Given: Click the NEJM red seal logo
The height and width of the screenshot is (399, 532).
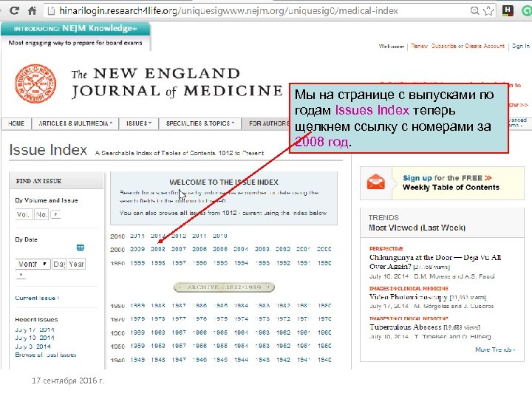Looking at the screenshot, I should 35,83.
